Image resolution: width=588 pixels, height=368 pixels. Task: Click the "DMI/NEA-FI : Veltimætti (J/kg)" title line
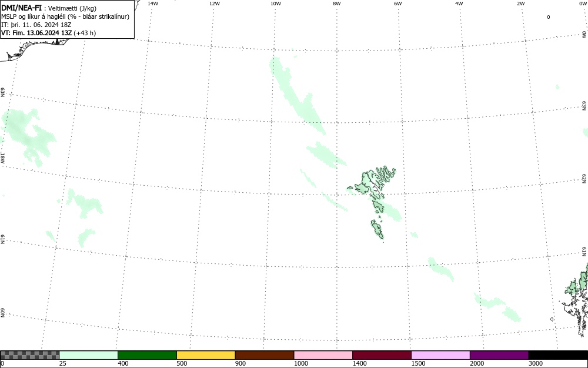[x=49, y=8]
